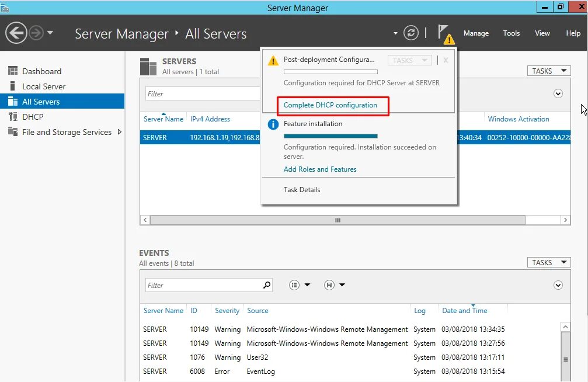Open dropdown arrow beside the save query icon

[342, 285]
